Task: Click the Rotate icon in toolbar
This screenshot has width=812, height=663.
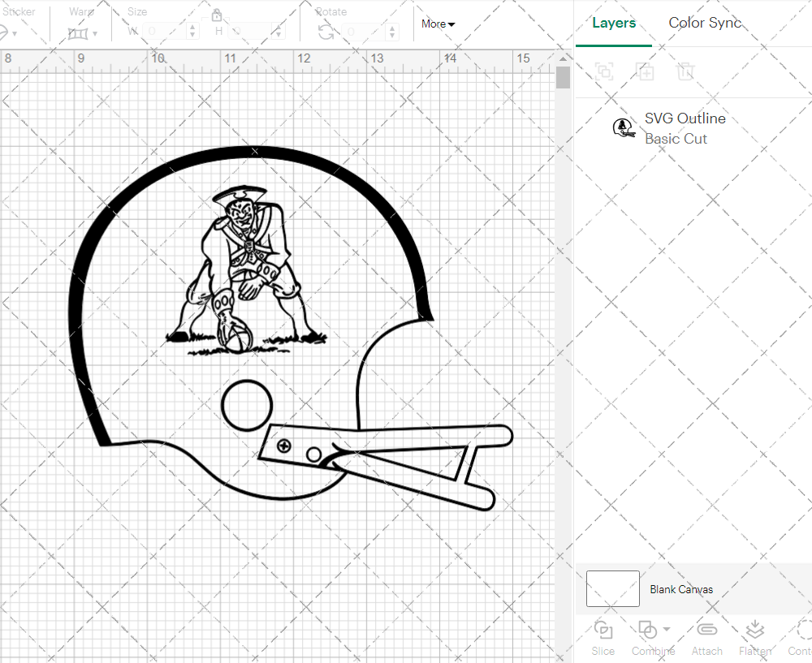Action: (326, 32)
